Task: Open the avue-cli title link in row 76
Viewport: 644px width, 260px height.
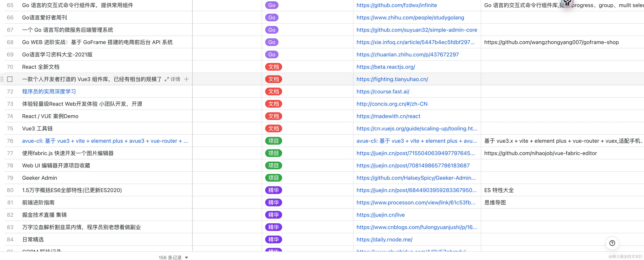Action: pos(105,141)
